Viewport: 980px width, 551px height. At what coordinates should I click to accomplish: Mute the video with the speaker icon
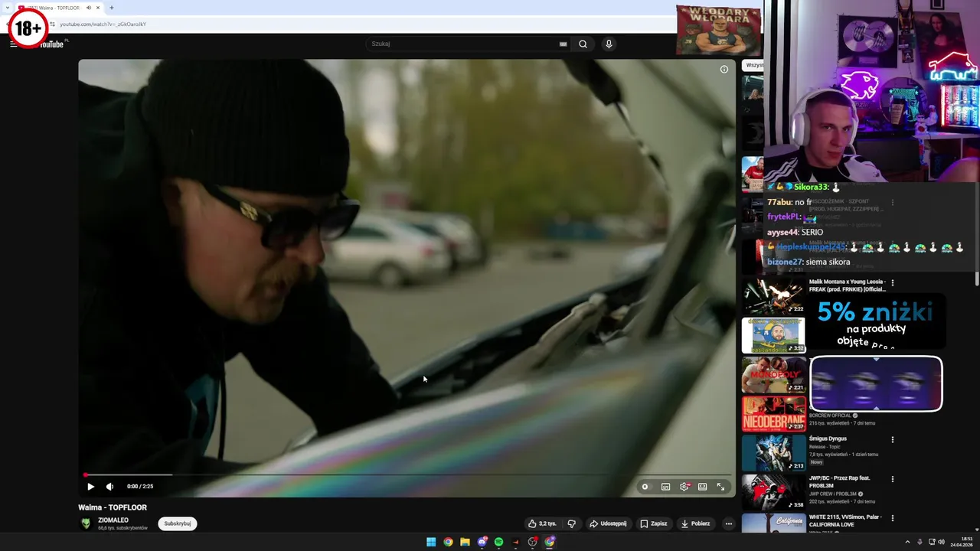click(109, 487)
